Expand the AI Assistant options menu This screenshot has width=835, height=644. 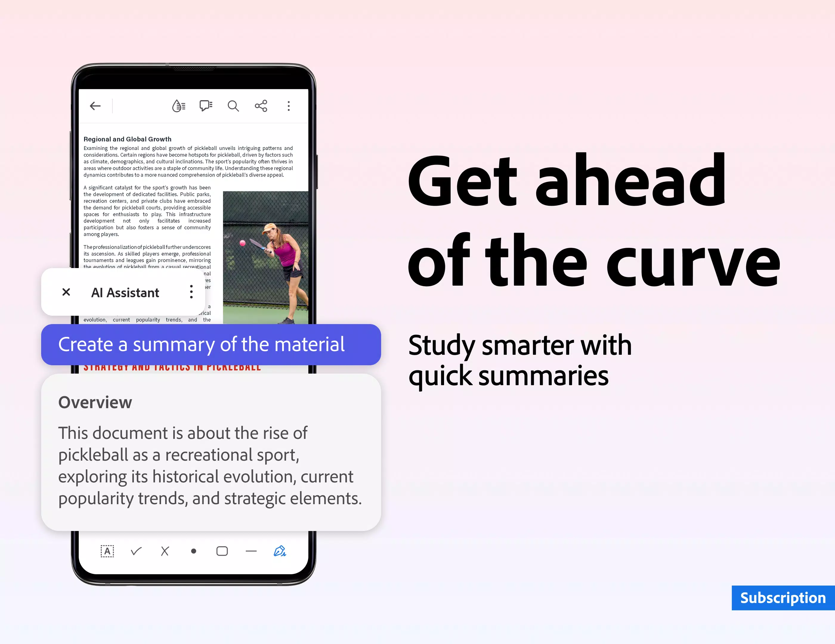(x=191, y=292)
